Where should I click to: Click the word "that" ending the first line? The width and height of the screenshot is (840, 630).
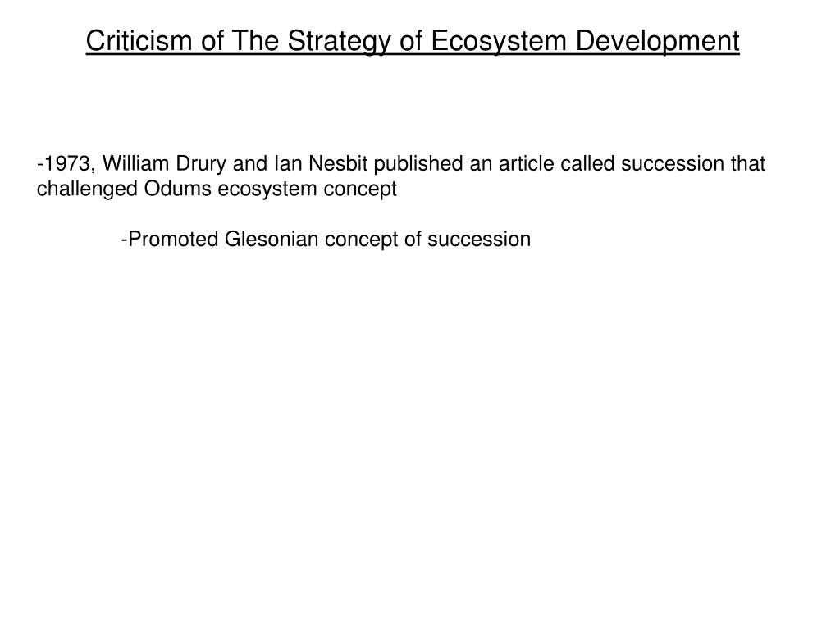[x=748, y=163]
